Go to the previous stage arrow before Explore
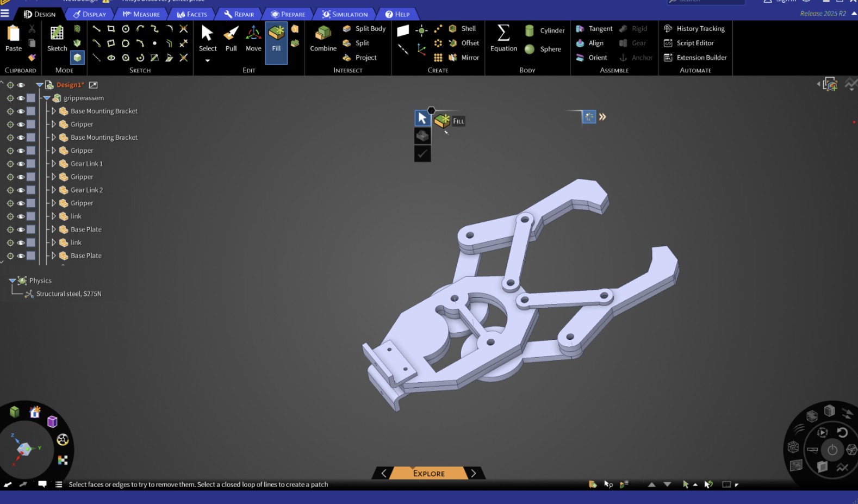Screen dimensions: 858x504 pos(383,473)
